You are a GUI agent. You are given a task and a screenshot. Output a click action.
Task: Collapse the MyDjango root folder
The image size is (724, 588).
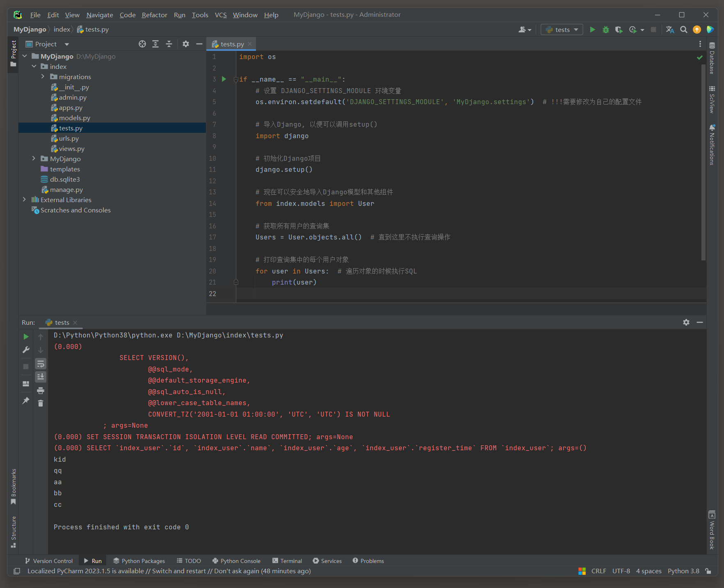25,56
